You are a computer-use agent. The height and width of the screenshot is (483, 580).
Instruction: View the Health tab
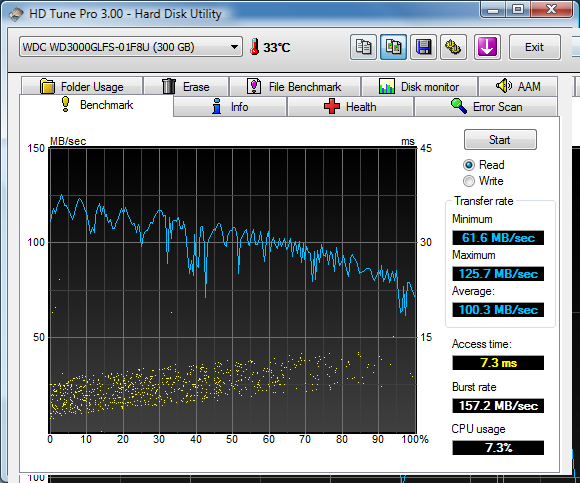(350, 107)
